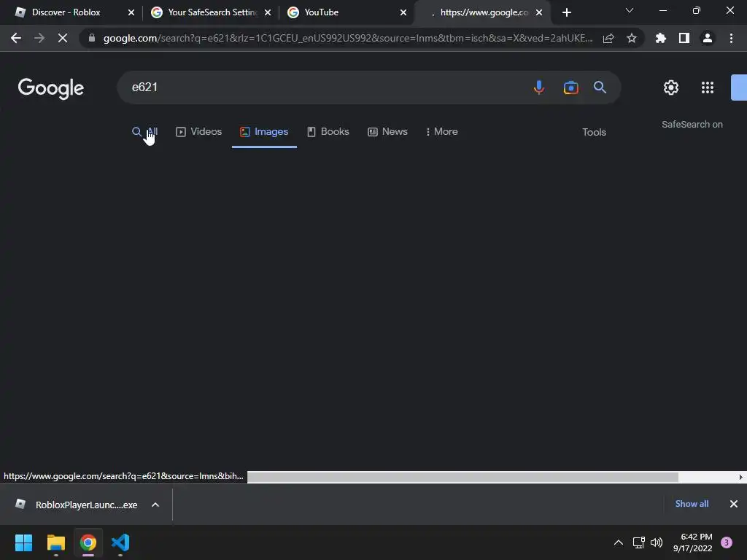
Task: Click the Chrome address bar URL
Action: pos(348,38)
